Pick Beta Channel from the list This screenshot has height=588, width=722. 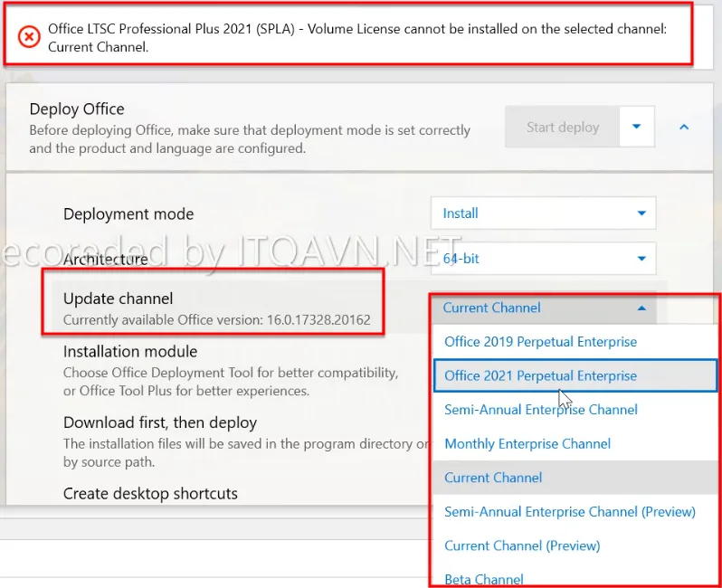pyautogui.click(x=484, y=578)
